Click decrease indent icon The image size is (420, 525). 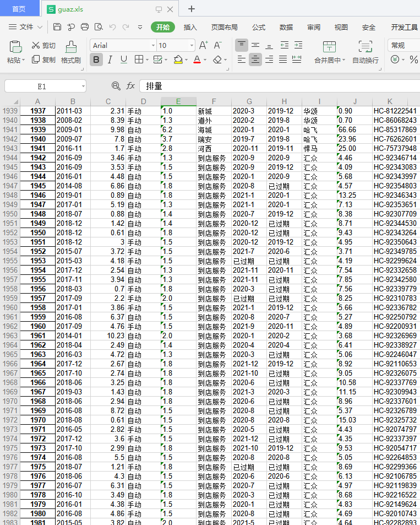pyautogui.click(x=285, y=45)
